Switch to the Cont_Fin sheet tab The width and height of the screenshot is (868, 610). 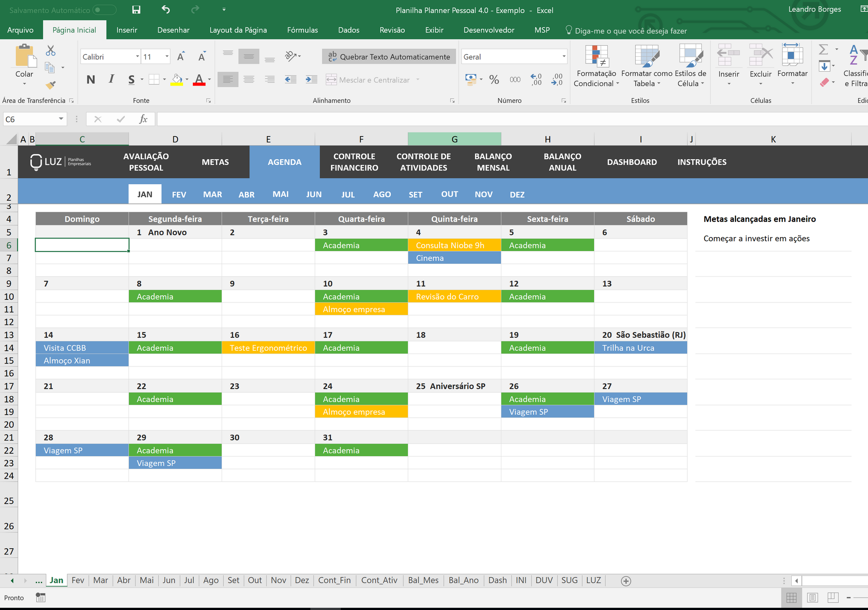(334, 580)
